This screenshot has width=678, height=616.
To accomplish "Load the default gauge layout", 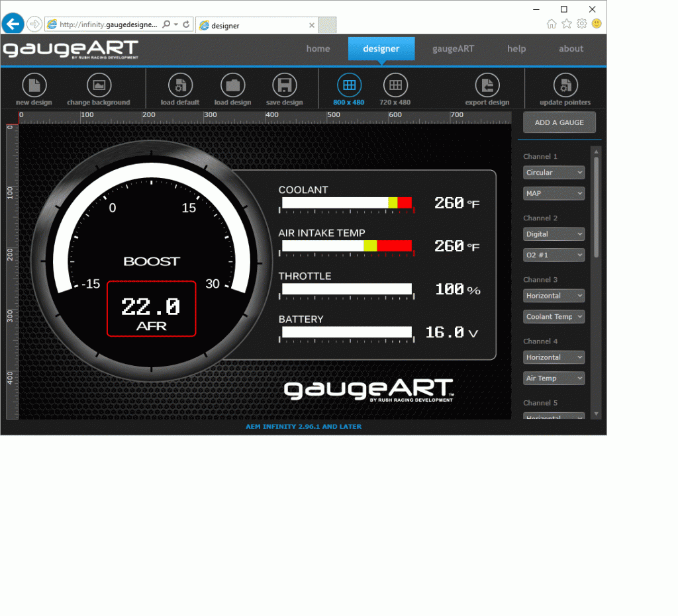I will click(x=179, y=89).
